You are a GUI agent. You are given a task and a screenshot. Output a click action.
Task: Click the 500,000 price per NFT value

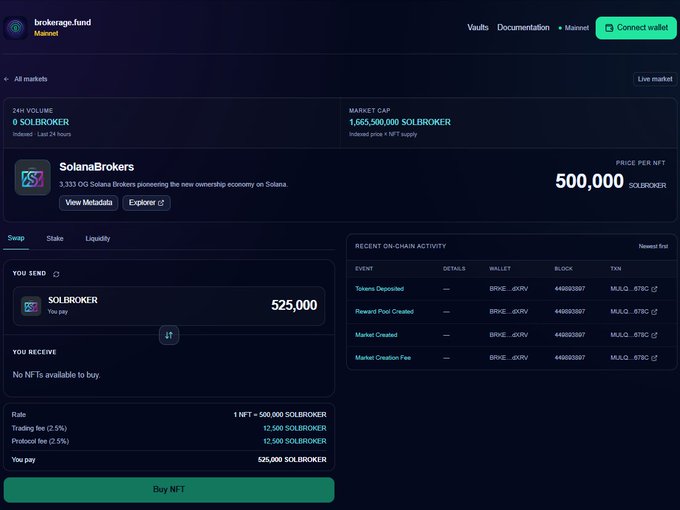[589, 181]
